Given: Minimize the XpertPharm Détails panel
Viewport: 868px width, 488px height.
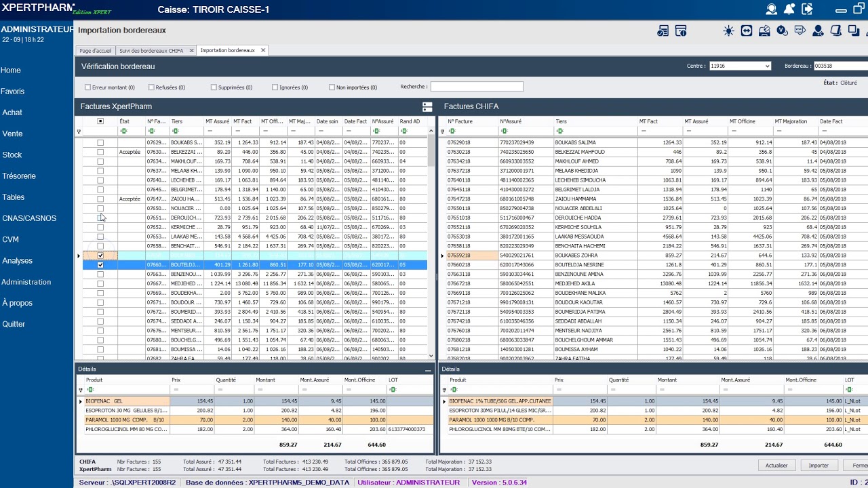Looking at the screenshot, I should pos(428,369).
